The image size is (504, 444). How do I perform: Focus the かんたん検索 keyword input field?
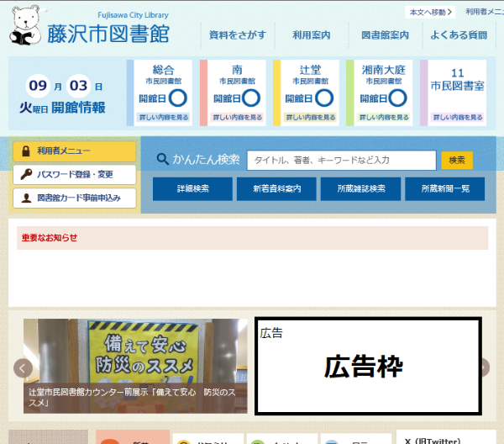click(341, 160)
